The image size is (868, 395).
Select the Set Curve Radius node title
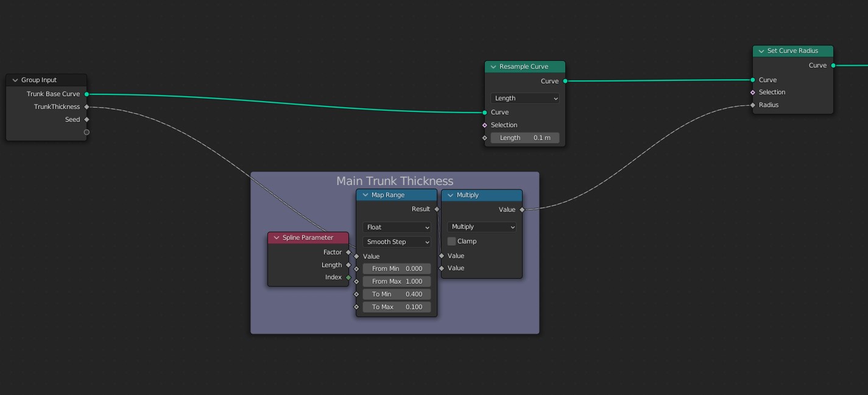click(792, 51)
